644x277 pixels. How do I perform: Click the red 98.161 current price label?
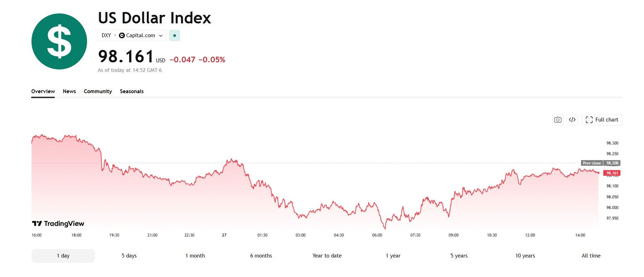pyautogui.click(x=612, y=173)
